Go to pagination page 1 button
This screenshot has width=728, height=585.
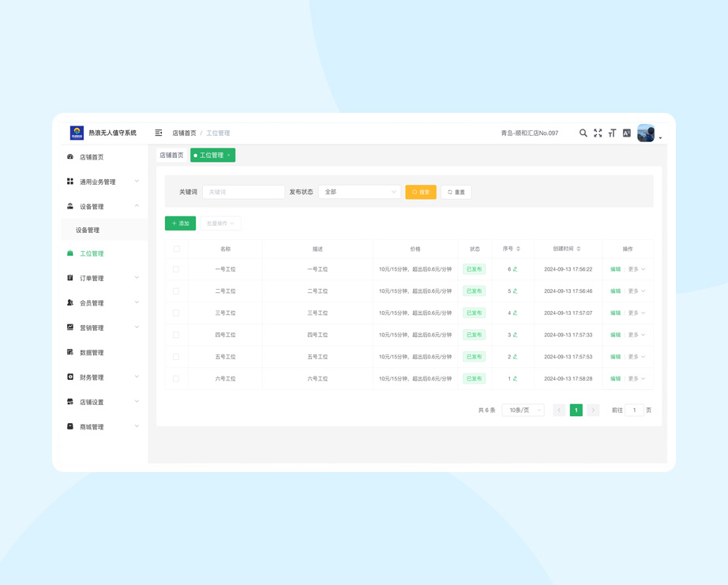click(x=576, y=410)
